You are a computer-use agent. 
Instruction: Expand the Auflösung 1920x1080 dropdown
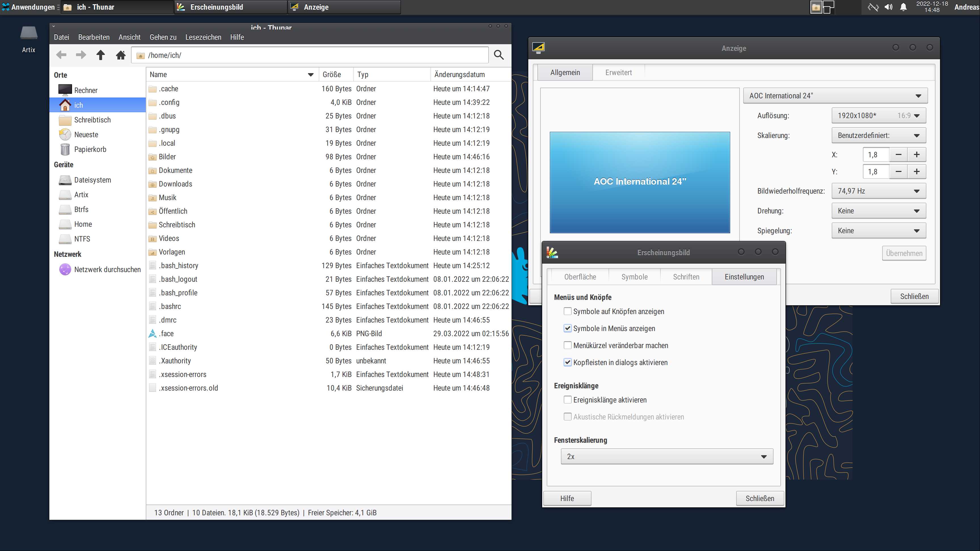click(x=878, y=116)
